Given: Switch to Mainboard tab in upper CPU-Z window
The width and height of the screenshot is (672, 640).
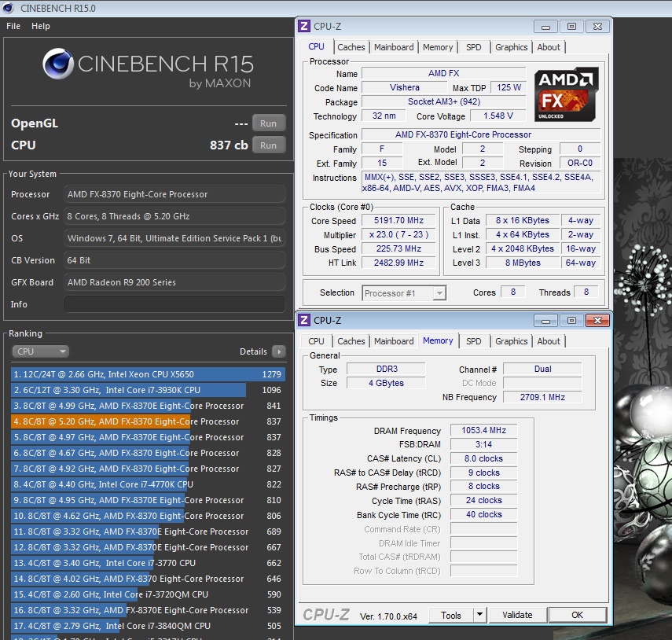Looking at the screenshot, I should (x=394, y=47).
